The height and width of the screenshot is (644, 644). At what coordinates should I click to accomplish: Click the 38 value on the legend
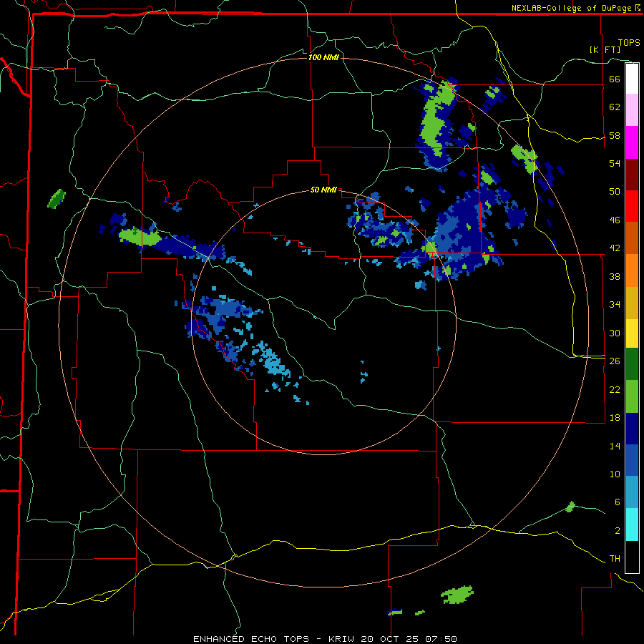point(615,276)
